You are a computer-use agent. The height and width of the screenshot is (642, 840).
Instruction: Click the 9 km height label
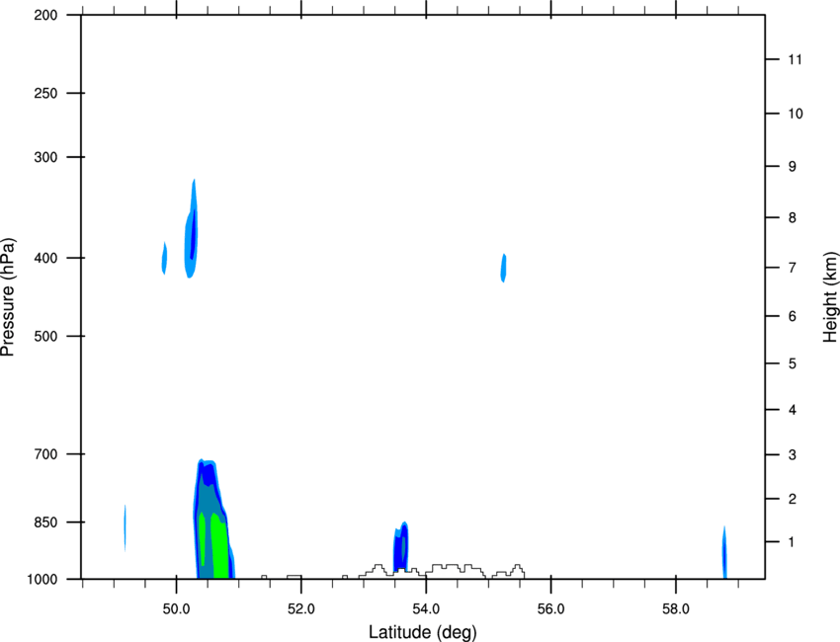[793, 167]
